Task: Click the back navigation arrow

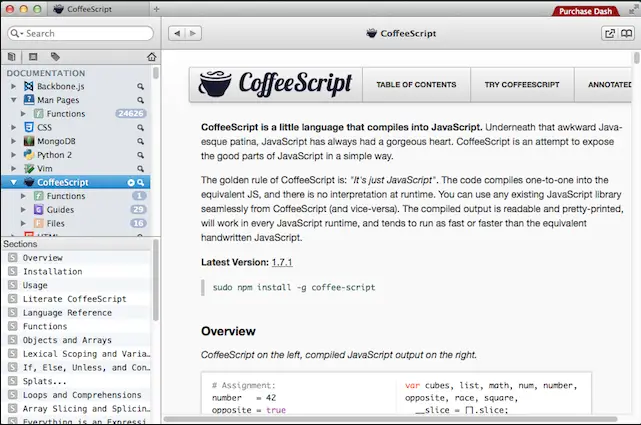Action: tap(177, 34)
